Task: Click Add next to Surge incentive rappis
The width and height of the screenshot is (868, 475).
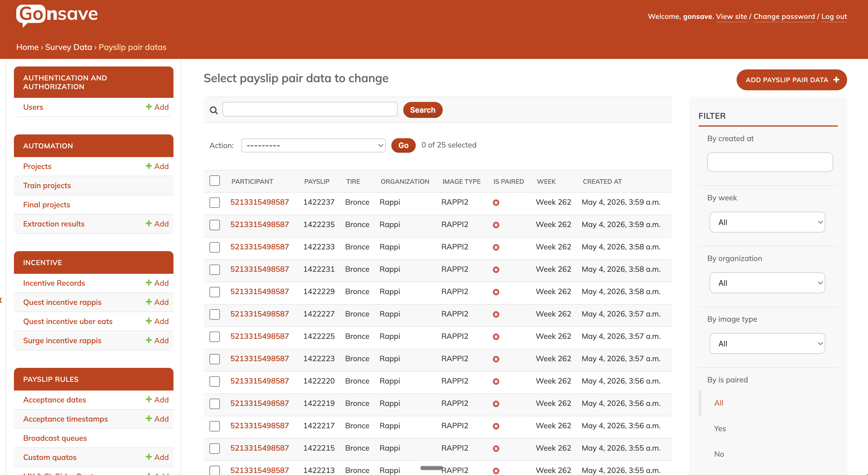Action: tap(157, 341)
